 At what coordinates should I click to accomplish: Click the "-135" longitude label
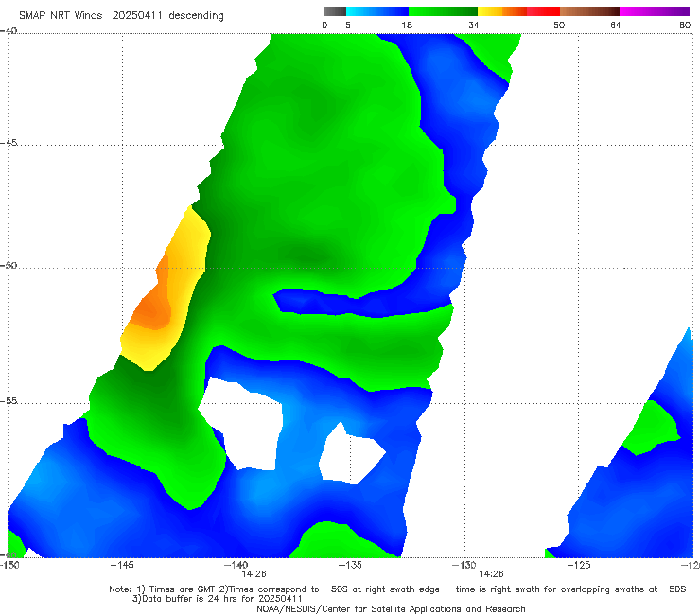click(x=350, y=565)
